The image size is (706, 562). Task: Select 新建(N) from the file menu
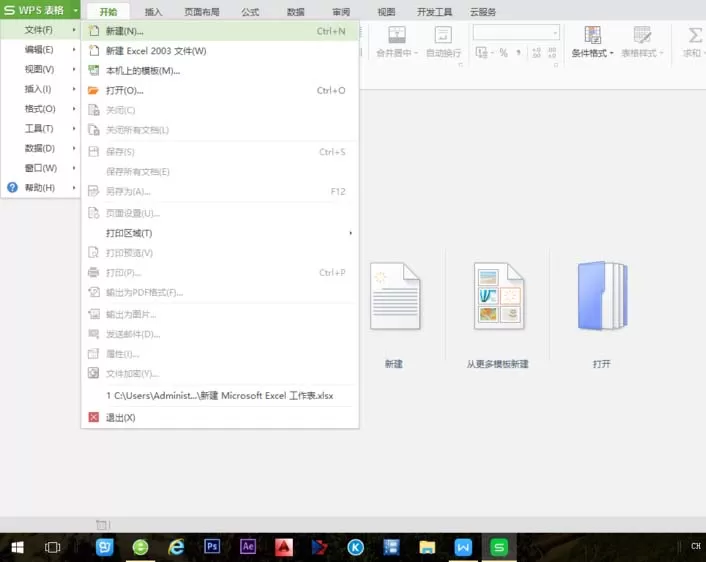[x=220, y=31]
